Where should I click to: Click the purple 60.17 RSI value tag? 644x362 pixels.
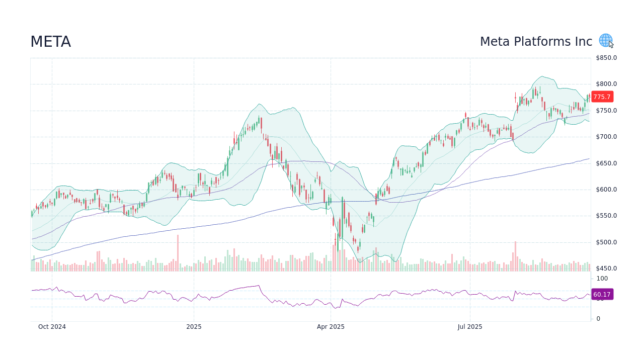(x=602, y=295)
